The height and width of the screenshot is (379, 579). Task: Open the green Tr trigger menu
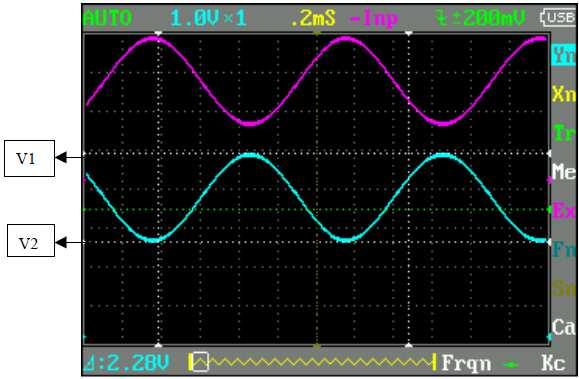564,133
